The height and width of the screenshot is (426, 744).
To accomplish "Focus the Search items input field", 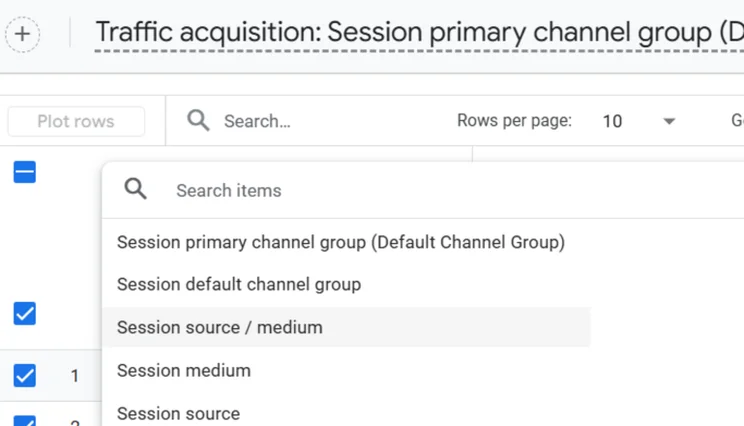I will 456,191.
